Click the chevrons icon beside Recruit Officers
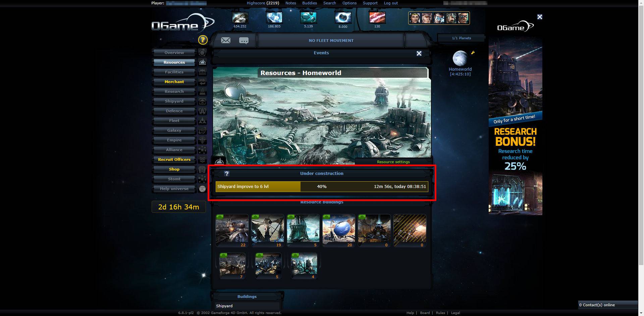This screenshot has height=316, width=644. [x=202, y=160]
